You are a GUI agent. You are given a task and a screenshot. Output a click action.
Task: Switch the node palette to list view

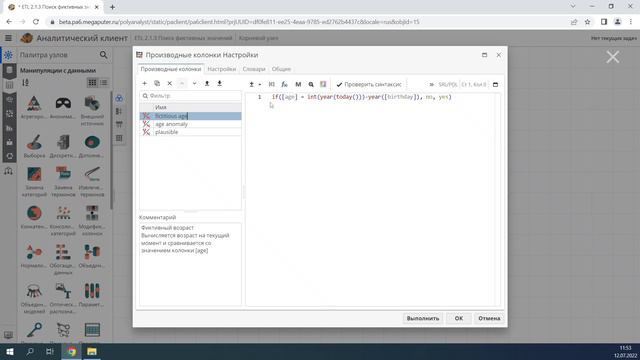tap(104, 83)
